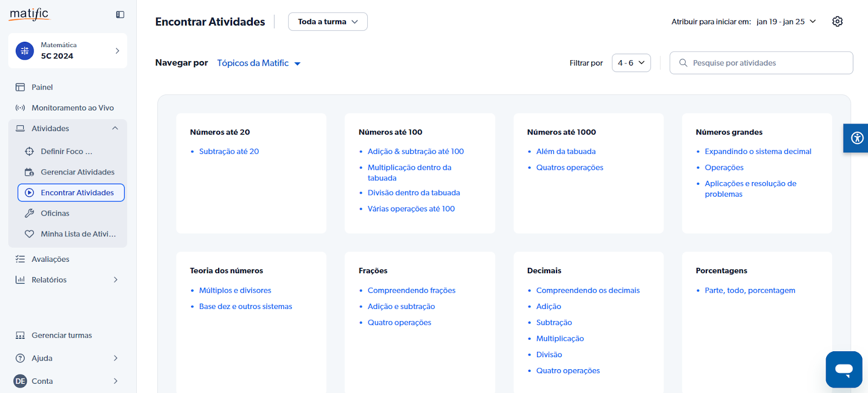This screenshot has height=393, width=868.
Task: Collapse the sidebar using the panel icon
Action: click(120, 15)
